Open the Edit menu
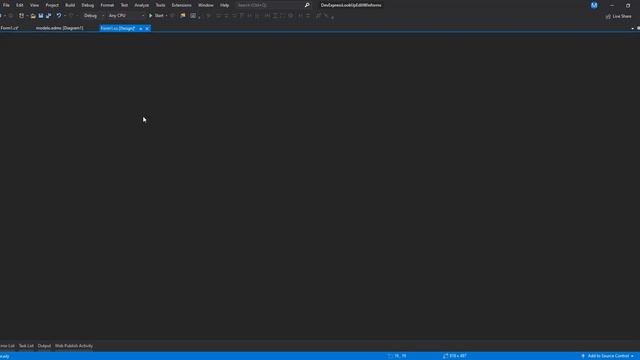This screenshot has width=640, height=360. pos(20,5)
